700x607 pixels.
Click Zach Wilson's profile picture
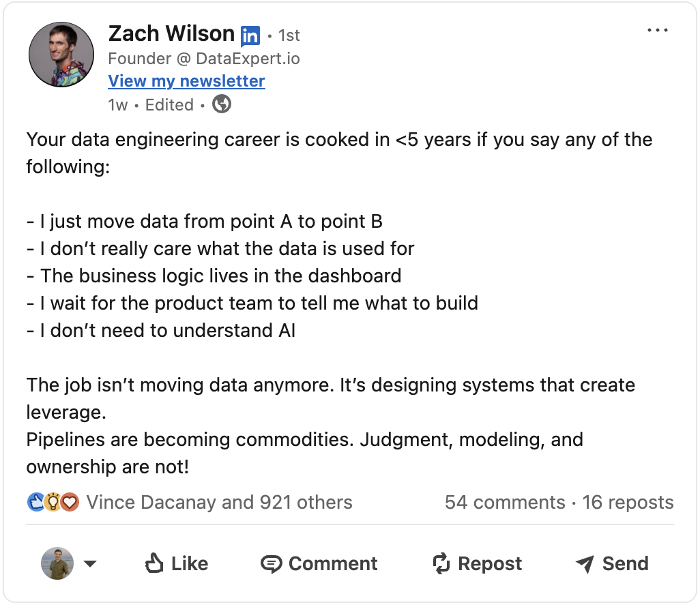(x=61, y=54)
